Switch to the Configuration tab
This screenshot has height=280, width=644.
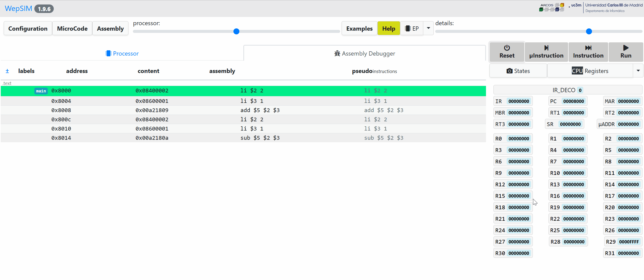pyautogui.click(x=28, y=28)
